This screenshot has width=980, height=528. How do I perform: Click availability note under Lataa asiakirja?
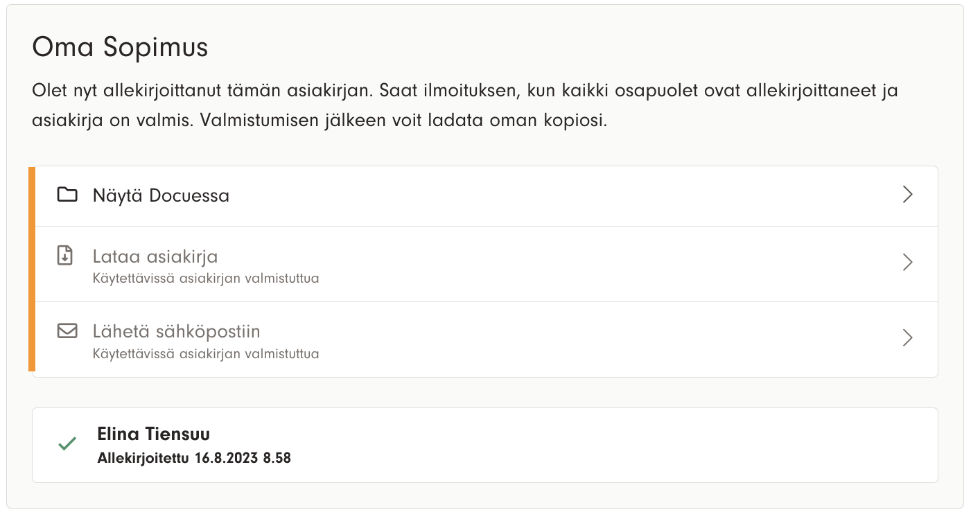[206, 279]
